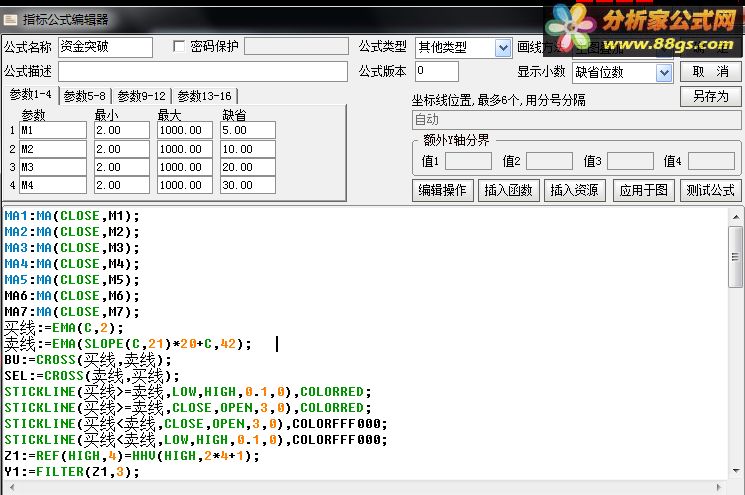Click the STICKLINE line with CLOSE,OPEN and COLORFFF000
The width and height of the screenshot is (745, 495).
tap(196, 424)
